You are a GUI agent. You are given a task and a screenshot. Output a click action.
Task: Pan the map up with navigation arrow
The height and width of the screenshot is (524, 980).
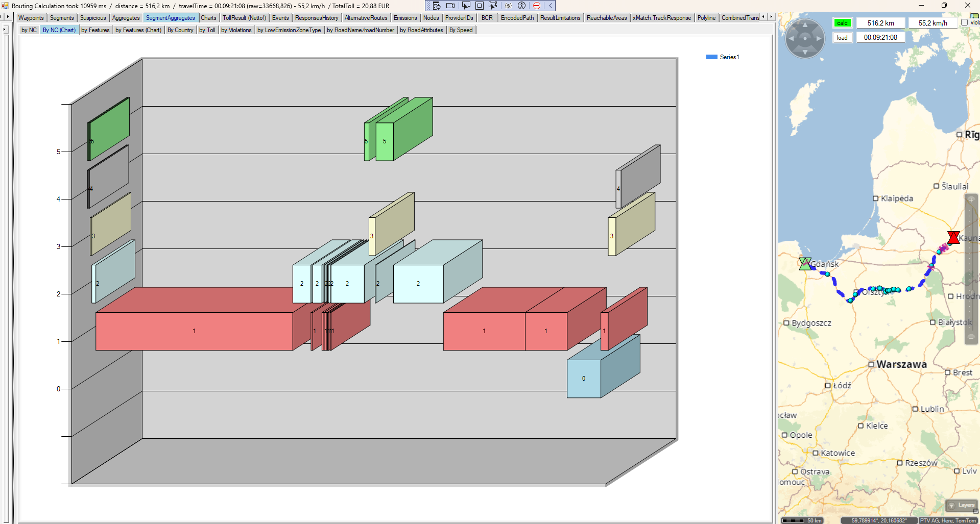pos(805,24)
